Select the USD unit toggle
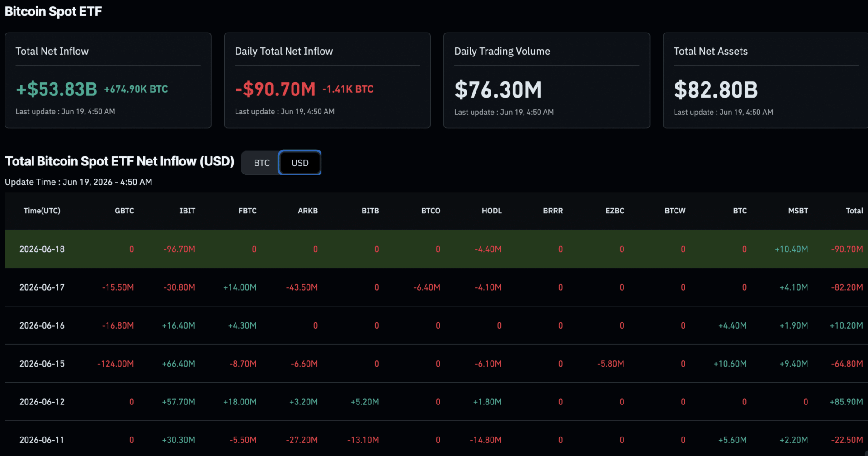868x456 pixels. pos(300,163)
